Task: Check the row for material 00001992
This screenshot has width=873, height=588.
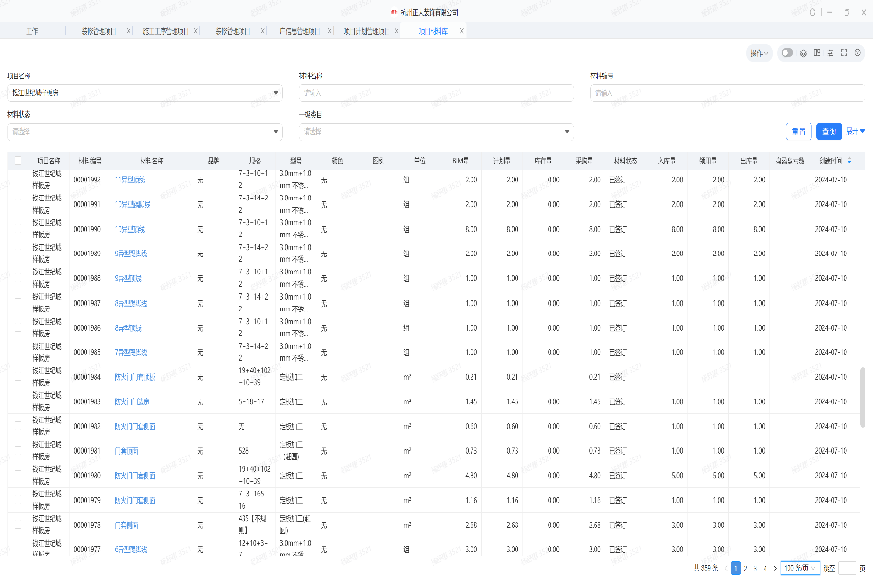Action: (x=18, y=179)
